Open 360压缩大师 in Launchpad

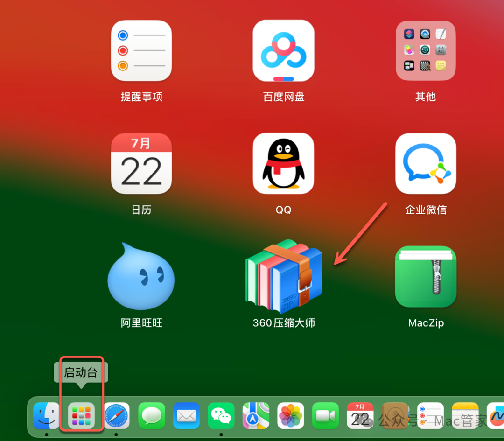284,276
